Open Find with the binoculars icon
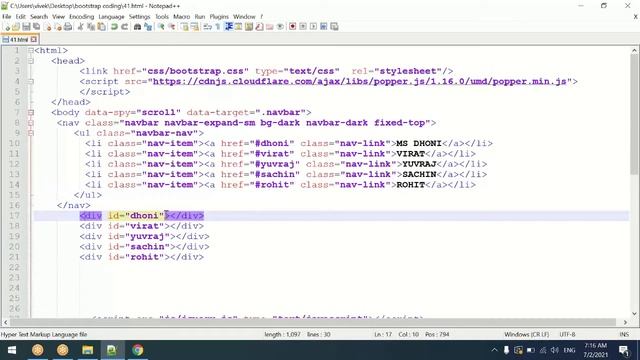 (x=138, y=27)
